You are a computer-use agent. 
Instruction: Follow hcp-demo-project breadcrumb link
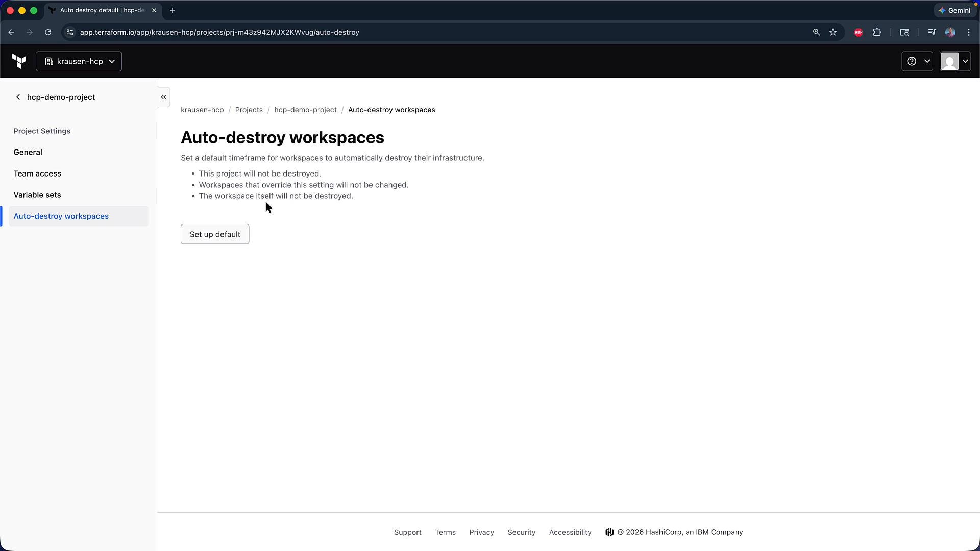click(305, 110)
